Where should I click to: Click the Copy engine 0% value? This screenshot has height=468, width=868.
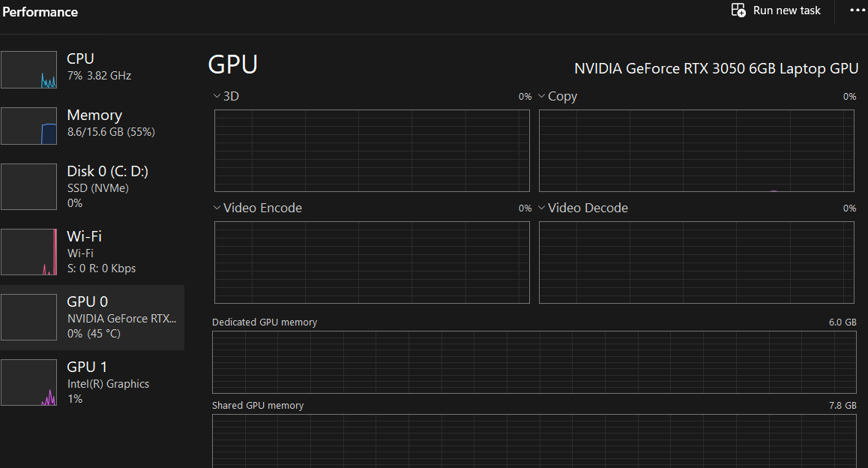pyautogui.click(x=850, y=96)
